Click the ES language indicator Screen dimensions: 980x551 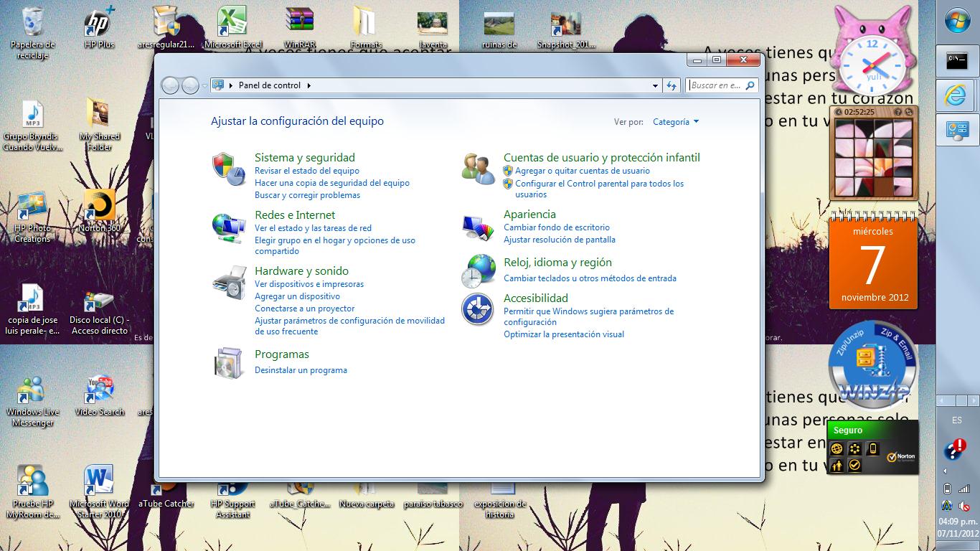[x=957, y=420]
